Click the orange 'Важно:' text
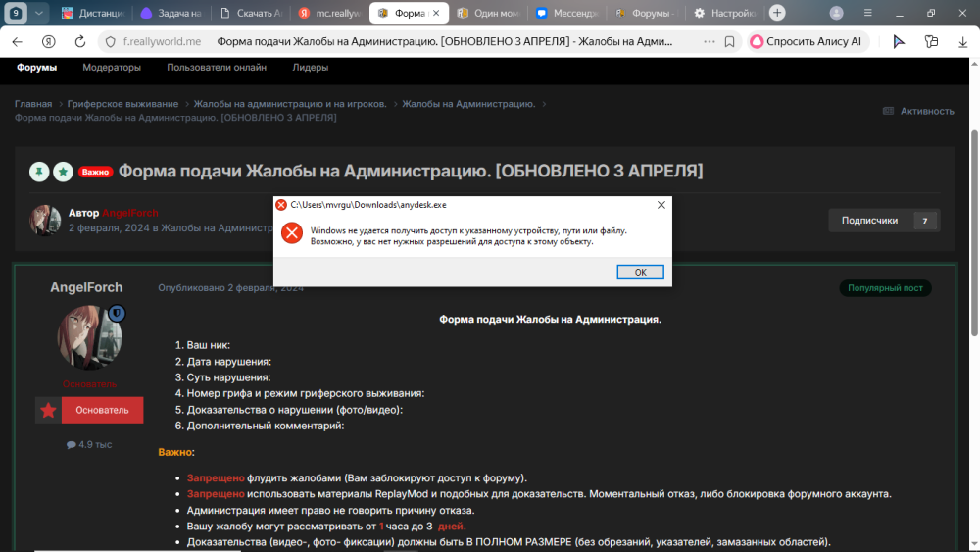 click(176, 452)
